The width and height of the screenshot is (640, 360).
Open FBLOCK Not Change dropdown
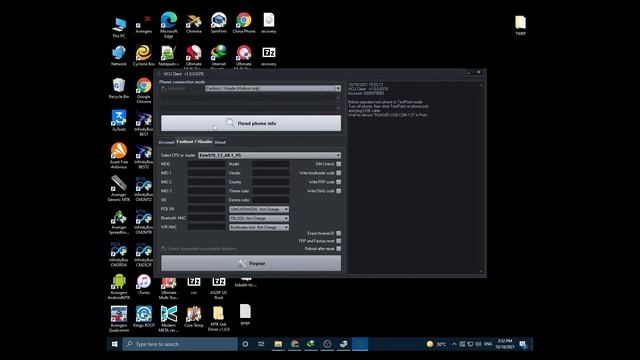(x=259, y=218)
